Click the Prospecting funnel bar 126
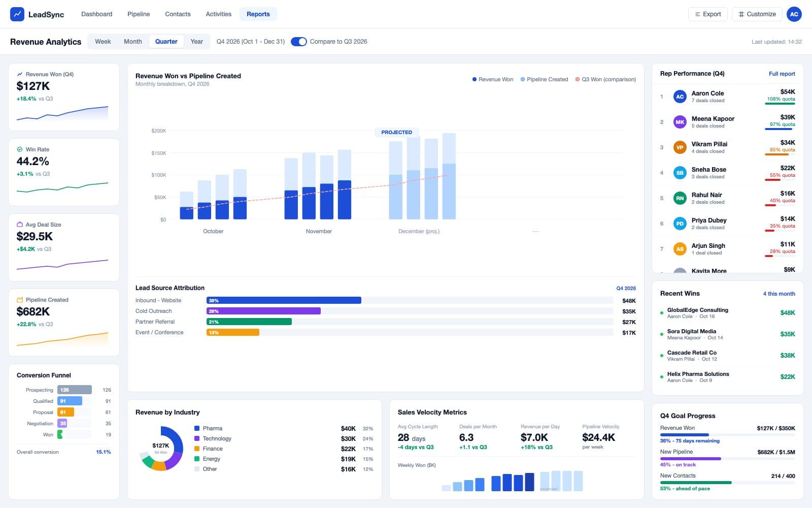The width and height of the screenshot is (812, 508). pos(75,390)
